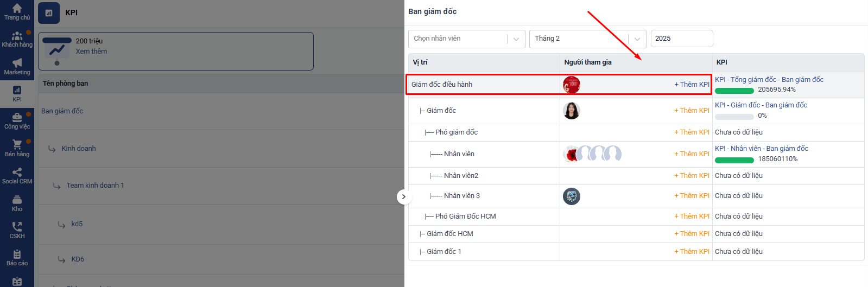Click Thêm KPI for Phó giám đốc row
This screenshot has height=287, width=868.
click(x=692, y=132)
